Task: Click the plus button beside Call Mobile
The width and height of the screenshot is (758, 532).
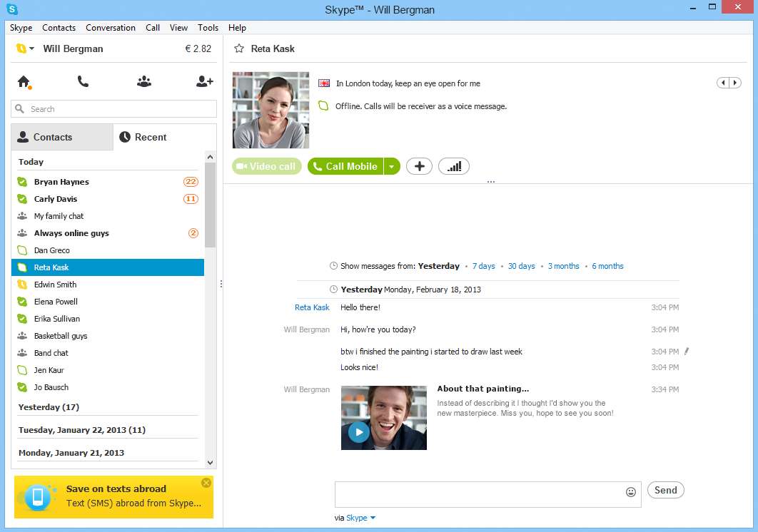Action: pyautogui.click(x=419, y=166)
